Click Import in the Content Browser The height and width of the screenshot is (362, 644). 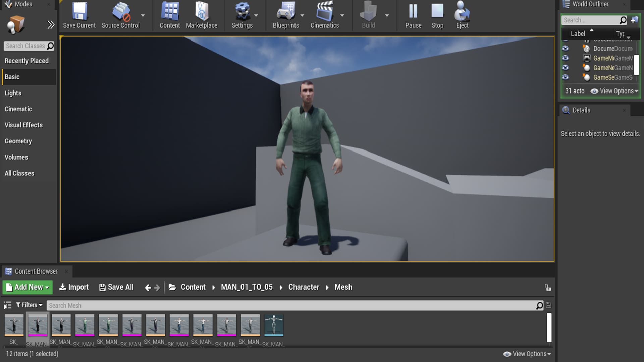(x=74, y=287)
